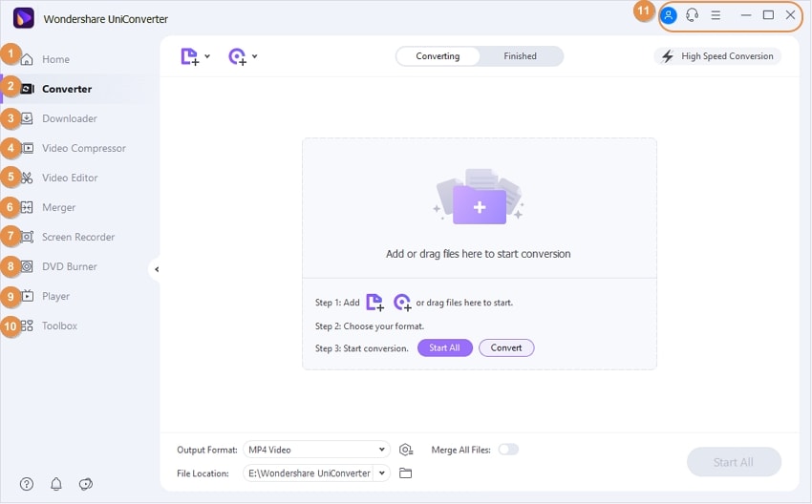This screenshot has width=812, height=504.
Task: Collapse the sidebar with the arrow handle
Action: tap(156, 269)
